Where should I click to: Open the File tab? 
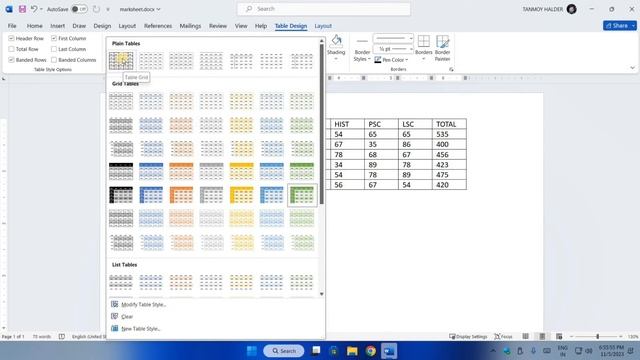[x=12, y=26]
